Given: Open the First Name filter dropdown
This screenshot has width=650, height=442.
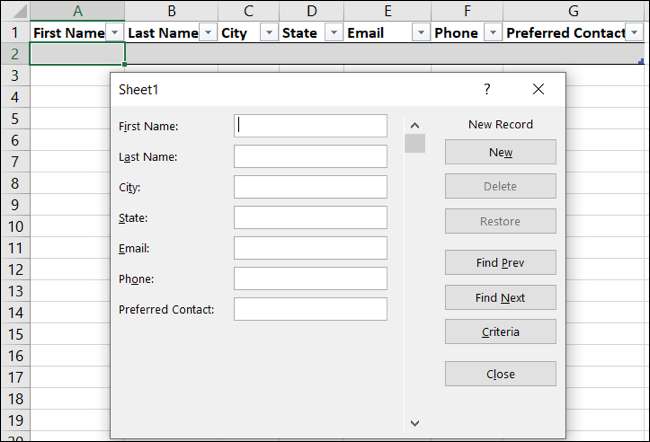Looking at the screenshot, I should [x=115, y=33].
